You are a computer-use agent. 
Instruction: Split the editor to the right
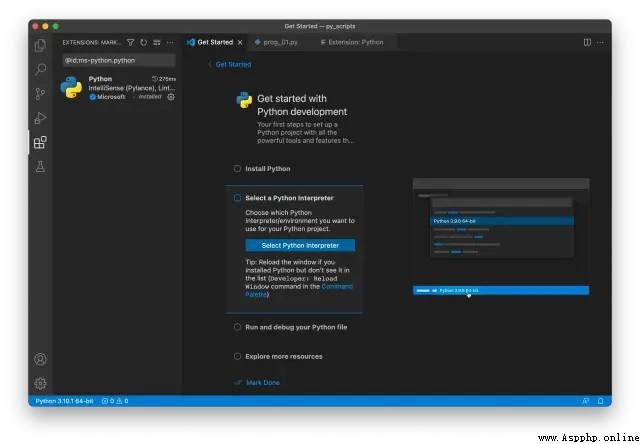[x=587, y=42]
